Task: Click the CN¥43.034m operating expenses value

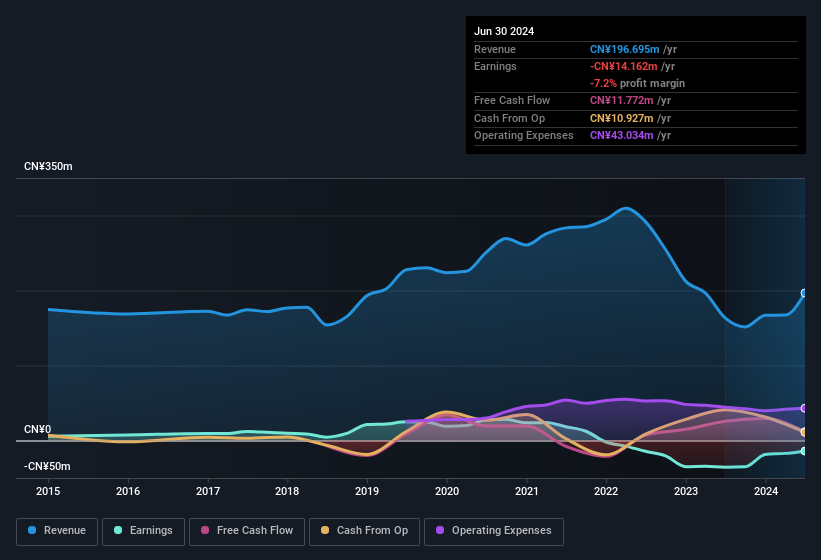Action: 622,136
